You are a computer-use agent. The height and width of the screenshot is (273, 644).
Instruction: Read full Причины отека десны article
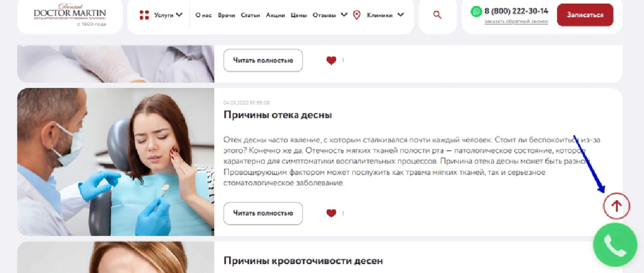(x=263, y=213)
